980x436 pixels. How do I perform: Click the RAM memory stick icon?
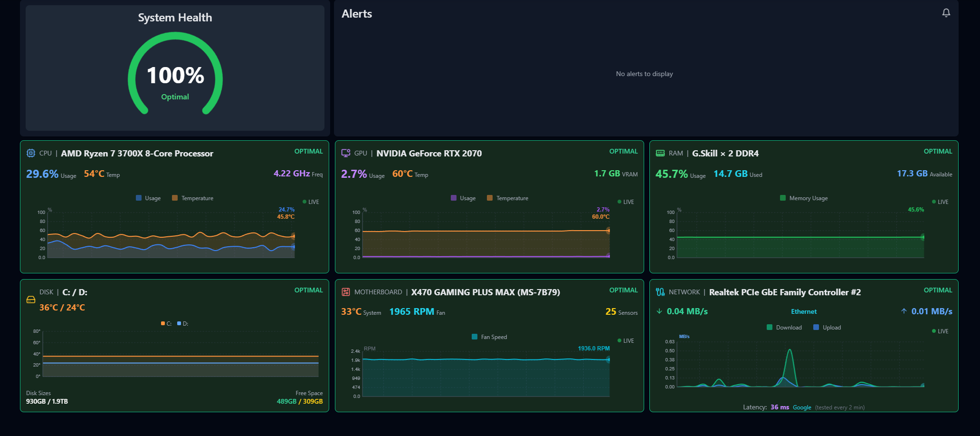tap(660, 153)
